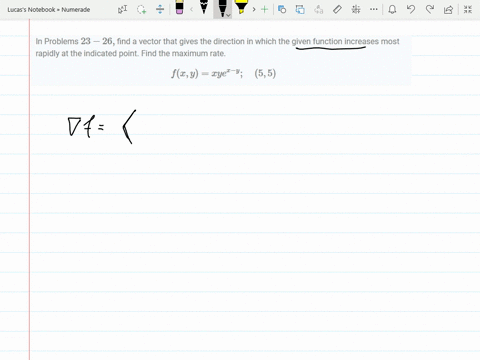480x360 pixels.
Task: Choose the Lasso Select tool
Action: coord(142,9)
